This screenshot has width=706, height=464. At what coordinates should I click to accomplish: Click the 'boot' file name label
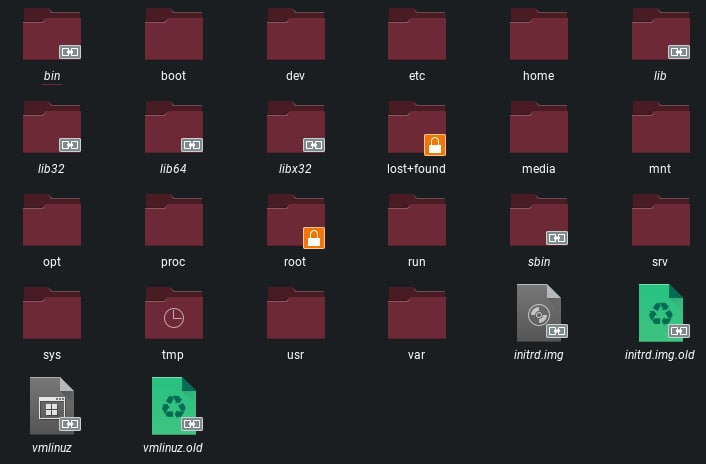point(173,76)
